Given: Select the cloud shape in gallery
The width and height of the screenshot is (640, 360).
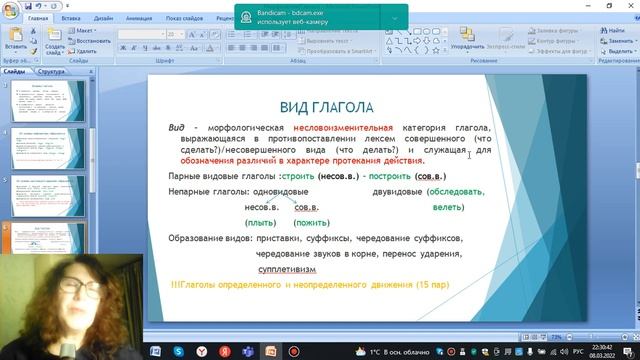Looking at the screenshot, I should coord(436,41).
